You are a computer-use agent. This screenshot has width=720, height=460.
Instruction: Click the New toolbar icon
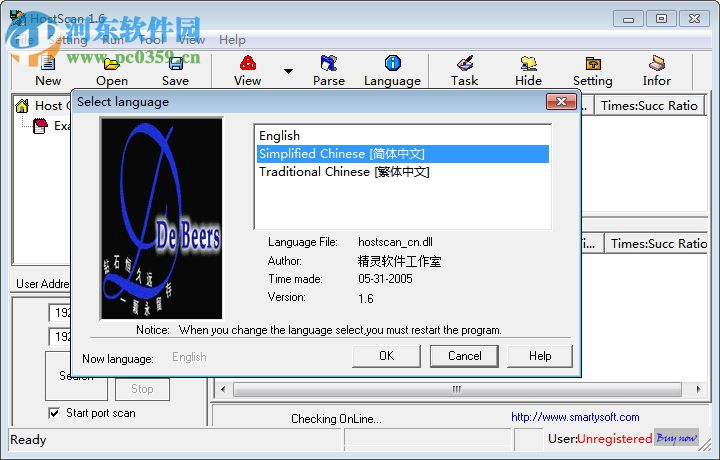(x=48, y=71)
